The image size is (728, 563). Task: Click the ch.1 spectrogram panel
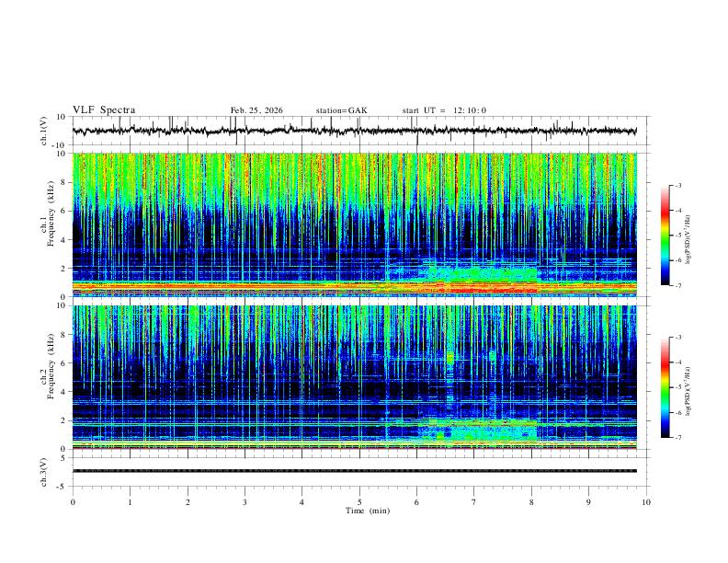pos(354,224)
